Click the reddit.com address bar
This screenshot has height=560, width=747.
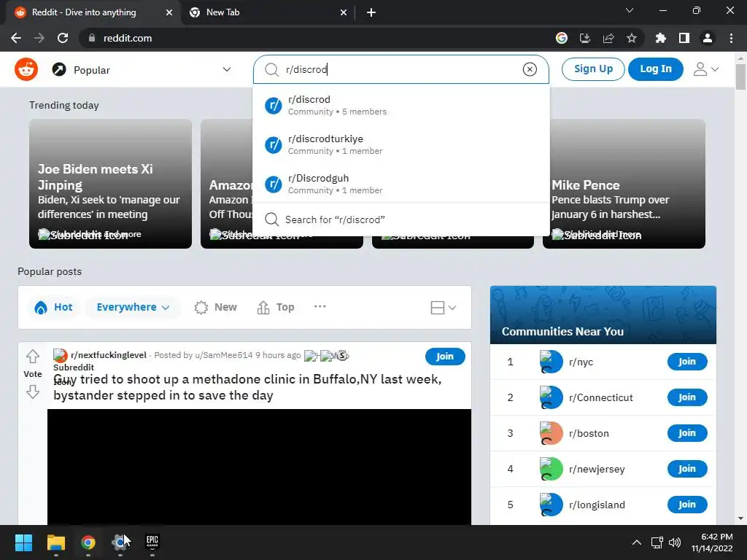coord(314,38)
